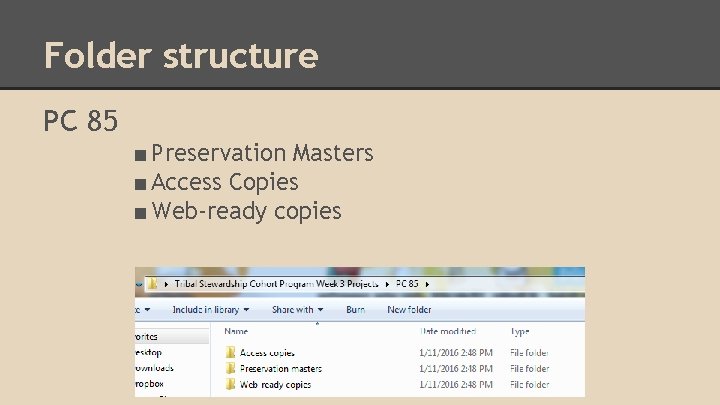This screenshot has height=405, width=720.
Task: Click the Web ready copies date modified cell
Action: (456, 384)
